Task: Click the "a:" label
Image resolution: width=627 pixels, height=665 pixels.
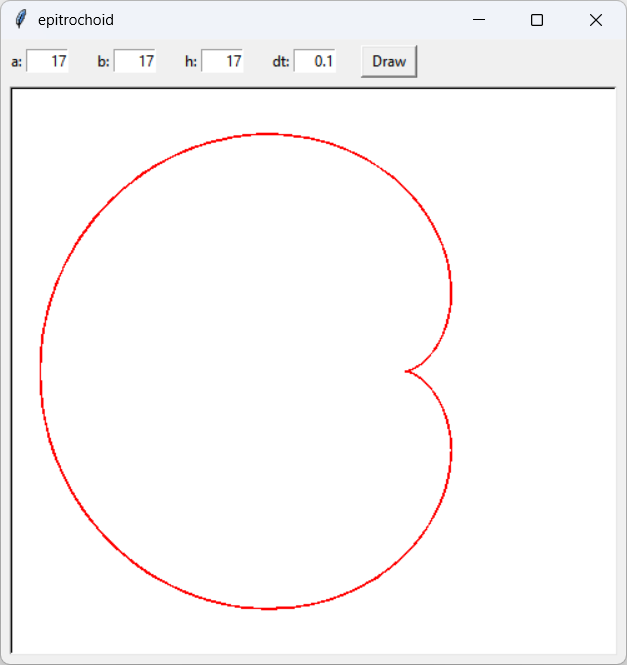Action: click(17, 62)
